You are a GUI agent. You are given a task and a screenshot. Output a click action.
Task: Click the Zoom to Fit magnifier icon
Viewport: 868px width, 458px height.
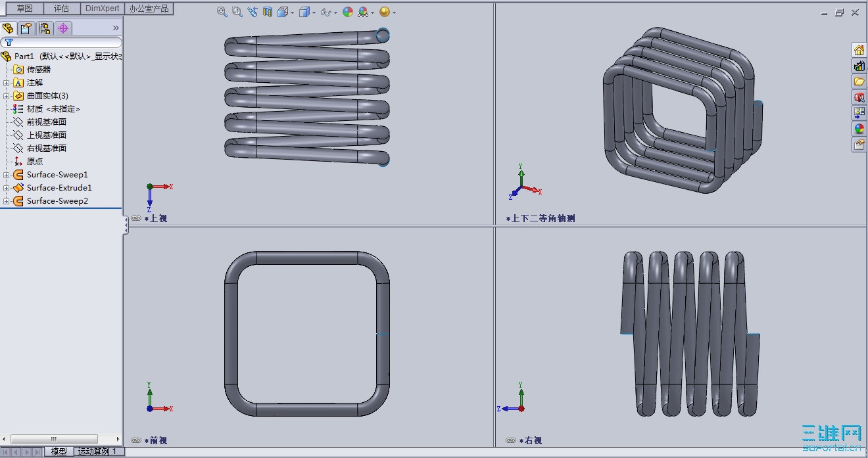pos(222,12)
